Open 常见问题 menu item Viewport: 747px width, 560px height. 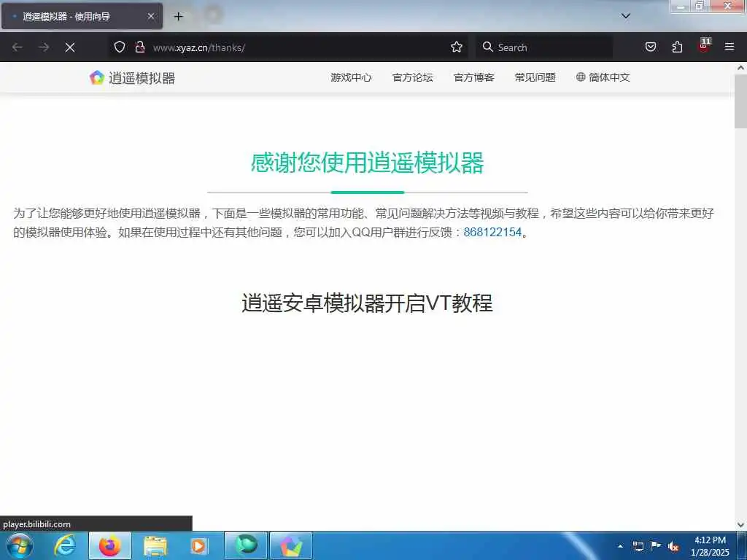(x=535, y=77)
